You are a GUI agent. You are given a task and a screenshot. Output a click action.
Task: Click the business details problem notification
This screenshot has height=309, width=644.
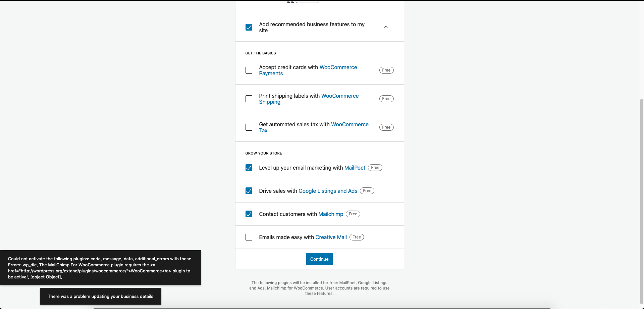click(101, 296)
